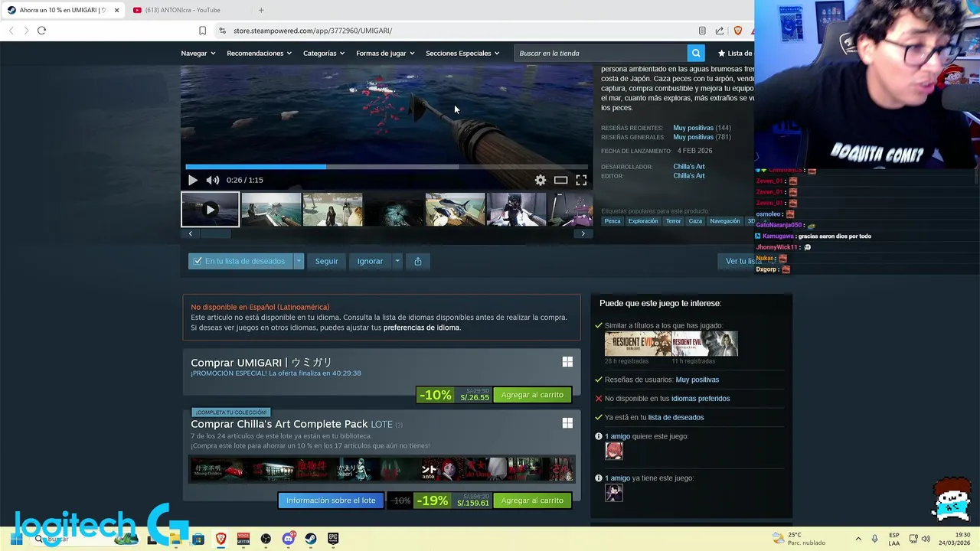Image resolution: width=980 pixels, height=551 pixels.
Task: Select the tuna fish screenshot thumbnail
Action: coord(455,210)
